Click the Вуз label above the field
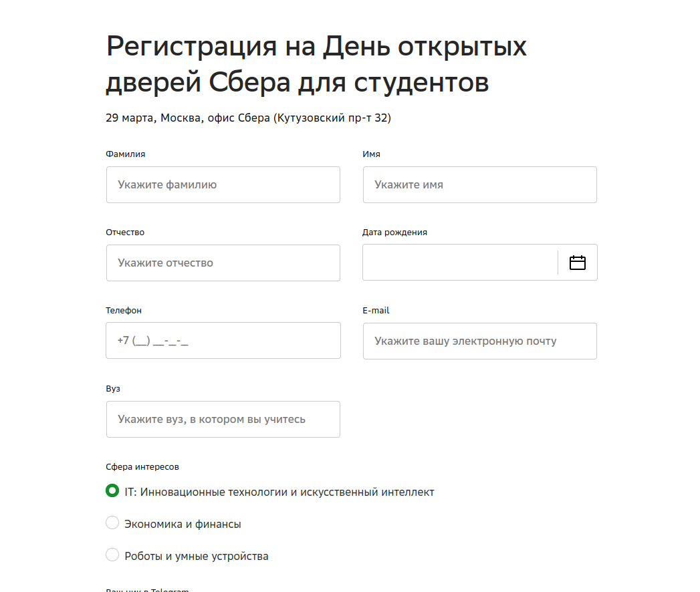Viewport: 700px width, 592px height. (x=113, y=388)
